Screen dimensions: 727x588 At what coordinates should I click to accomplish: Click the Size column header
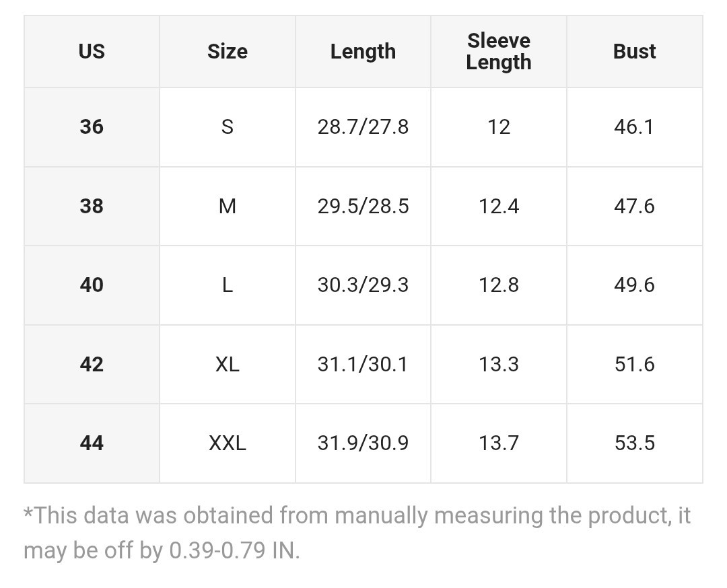228,52
